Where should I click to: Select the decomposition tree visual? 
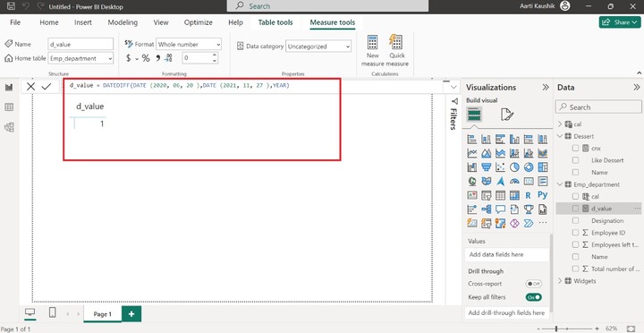click(x=487, y=209)
